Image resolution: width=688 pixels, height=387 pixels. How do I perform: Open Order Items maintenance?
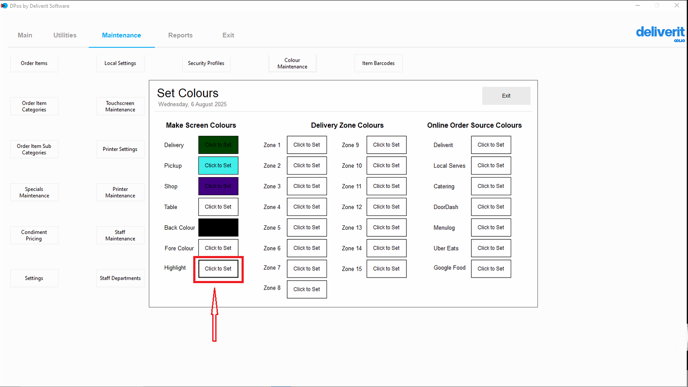(34, 63)
